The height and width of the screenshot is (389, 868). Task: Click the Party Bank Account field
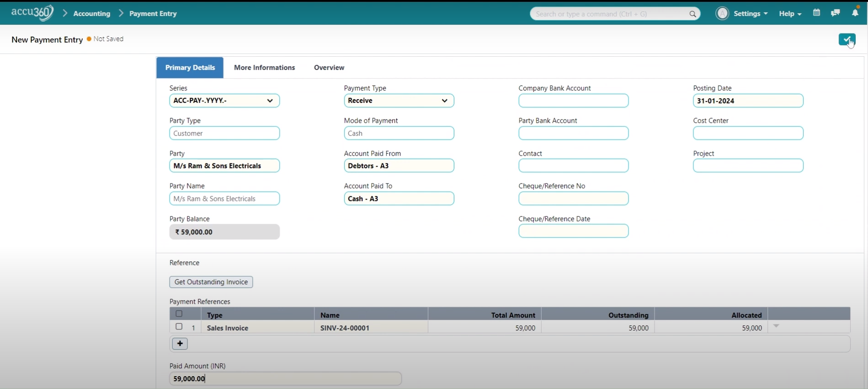(574, 133)
